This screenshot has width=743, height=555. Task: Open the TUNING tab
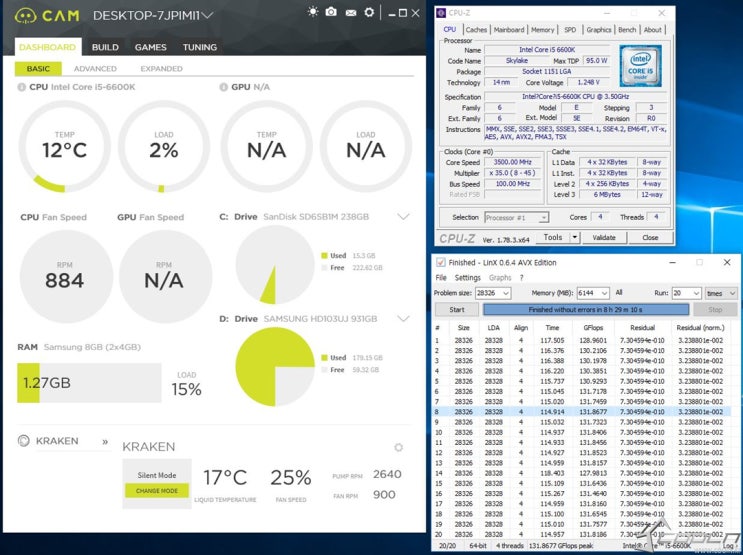pyautogui.click(x=199, y=47)
